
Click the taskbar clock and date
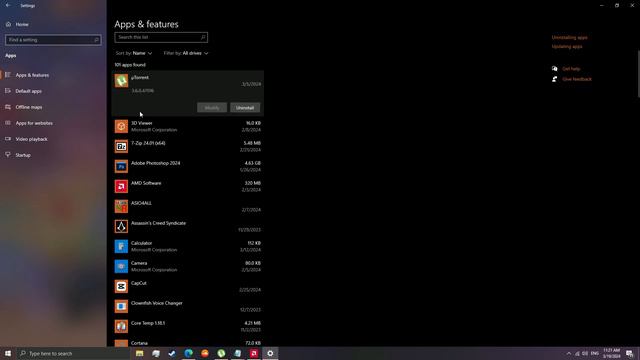[x=611, y=353]
